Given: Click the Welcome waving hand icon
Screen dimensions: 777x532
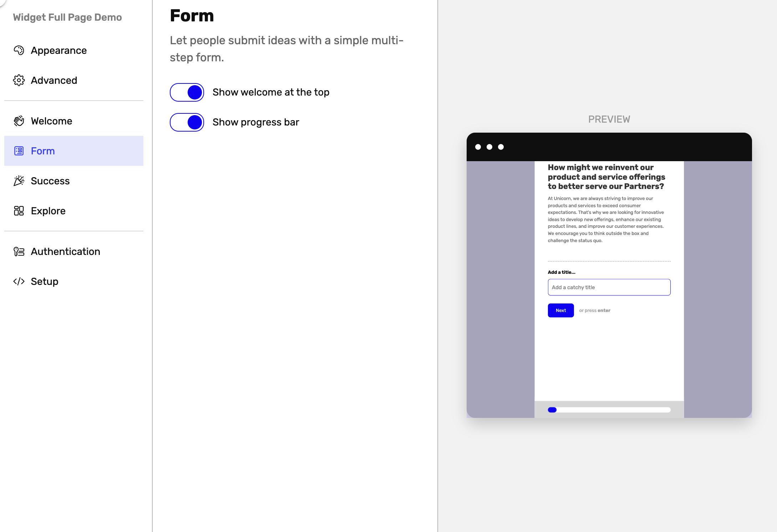Looking at the screenshot, I should click(x=19, y=121).
